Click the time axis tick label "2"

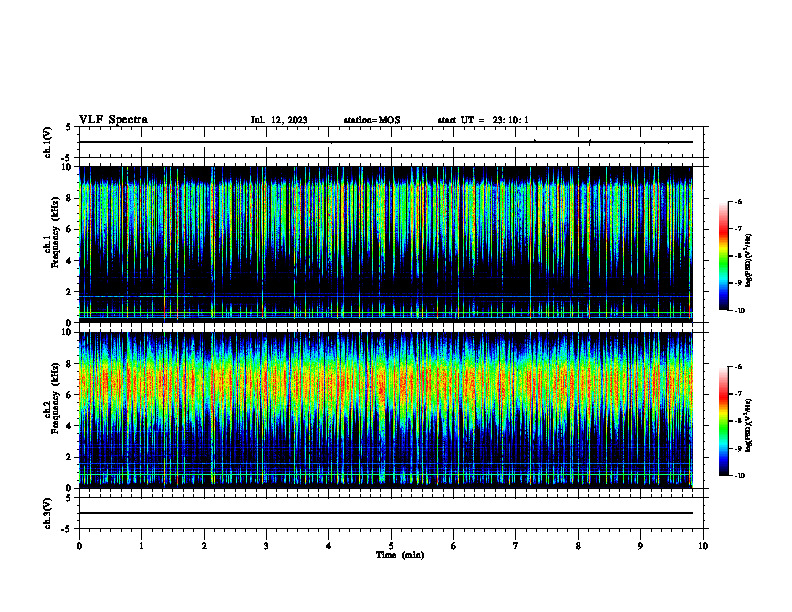pos(204,546)
